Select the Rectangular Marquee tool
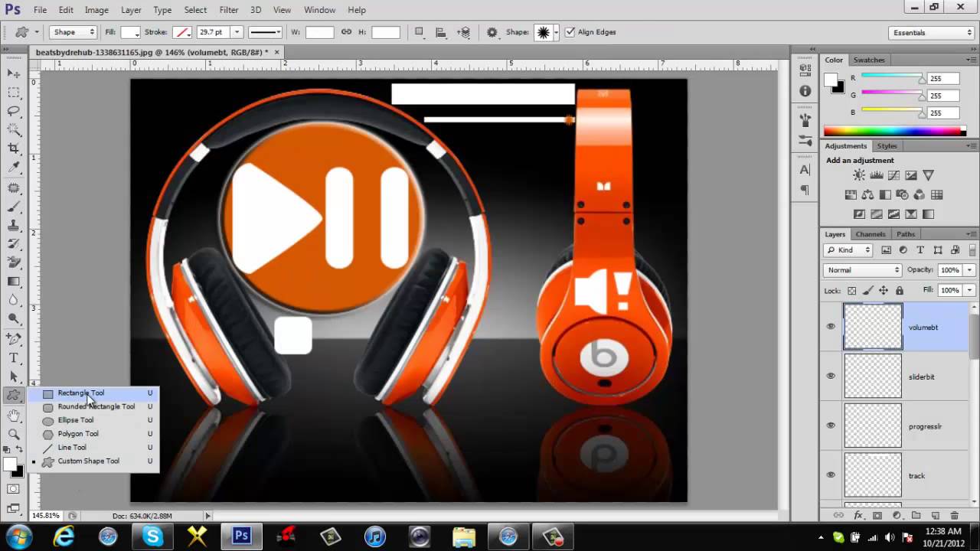 (14, 93)
